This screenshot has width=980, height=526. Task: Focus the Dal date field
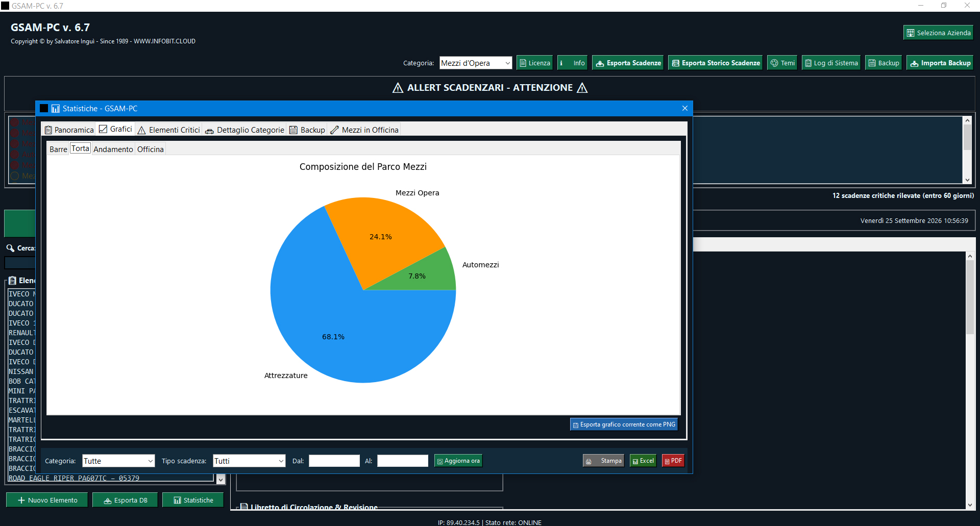point(334,461)
